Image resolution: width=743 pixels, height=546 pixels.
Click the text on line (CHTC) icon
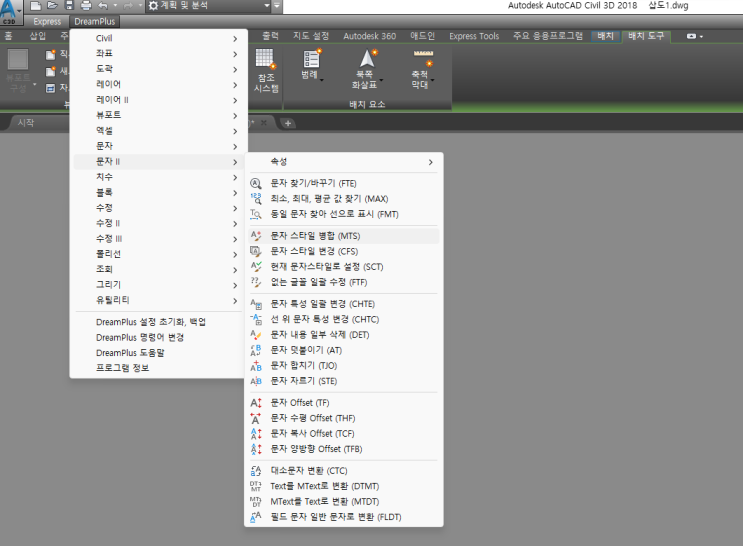tap(256, 319)
